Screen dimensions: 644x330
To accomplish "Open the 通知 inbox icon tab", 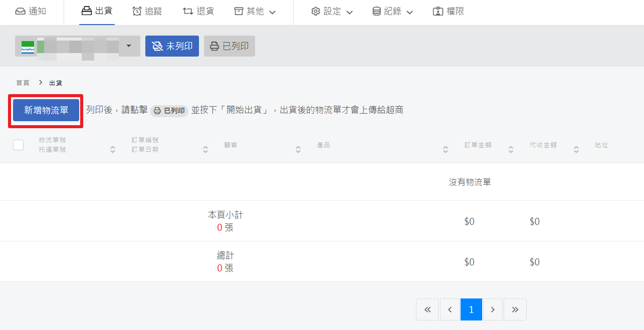I will click(x=20, y=11).
